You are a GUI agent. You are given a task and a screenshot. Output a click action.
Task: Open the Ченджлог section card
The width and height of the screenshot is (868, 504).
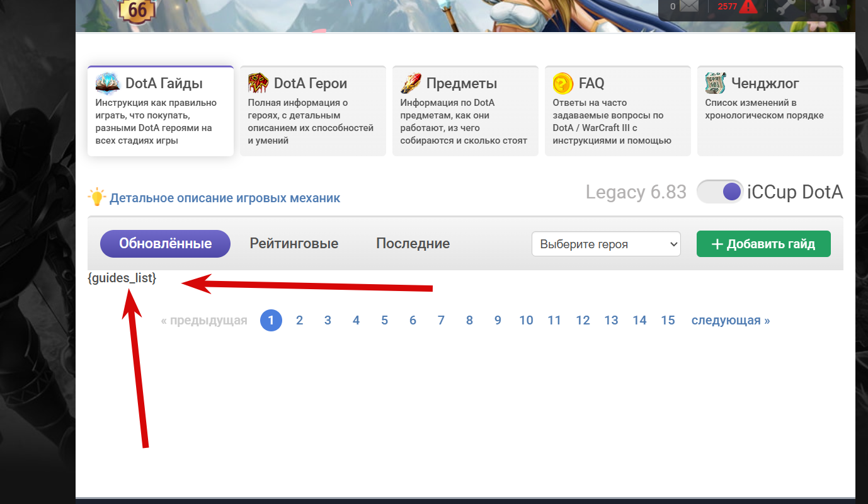click(770, 111)
